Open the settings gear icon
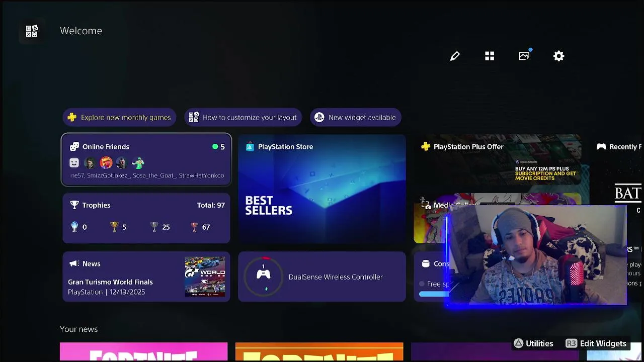This screenshot has height=362, width=644. [559, 56]
